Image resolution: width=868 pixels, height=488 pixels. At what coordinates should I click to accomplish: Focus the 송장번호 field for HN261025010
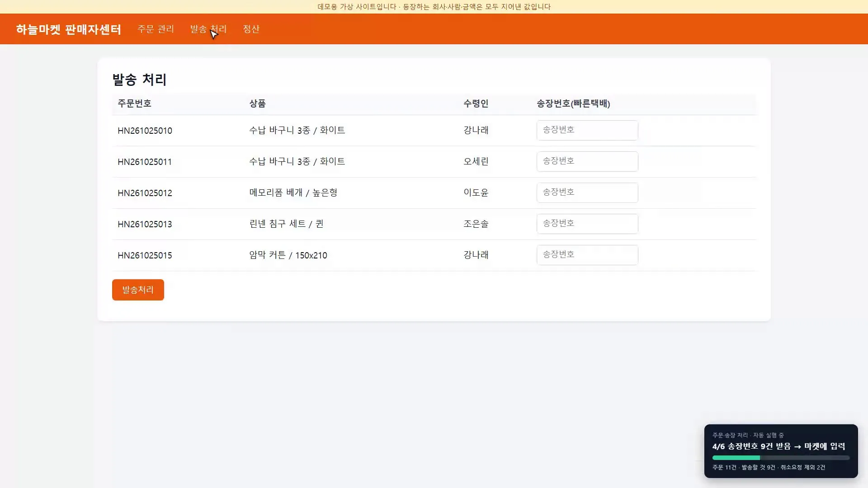[x=587, y=130]
